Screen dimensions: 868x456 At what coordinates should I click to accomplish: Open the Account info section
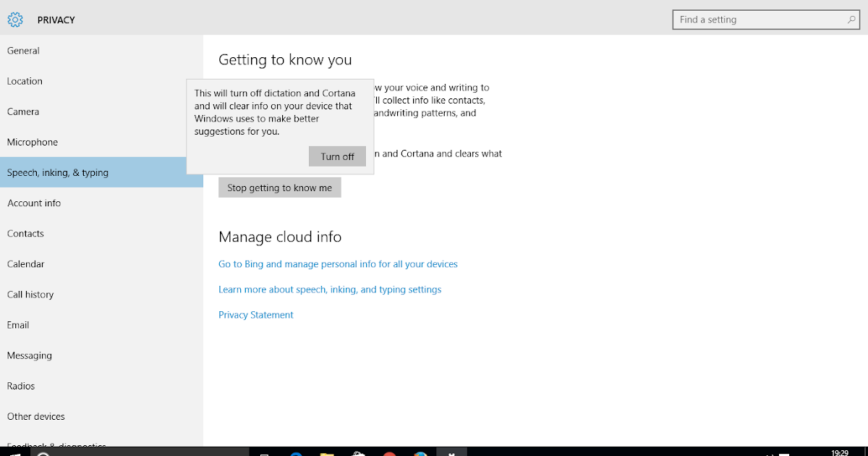[x=33, y=203]
